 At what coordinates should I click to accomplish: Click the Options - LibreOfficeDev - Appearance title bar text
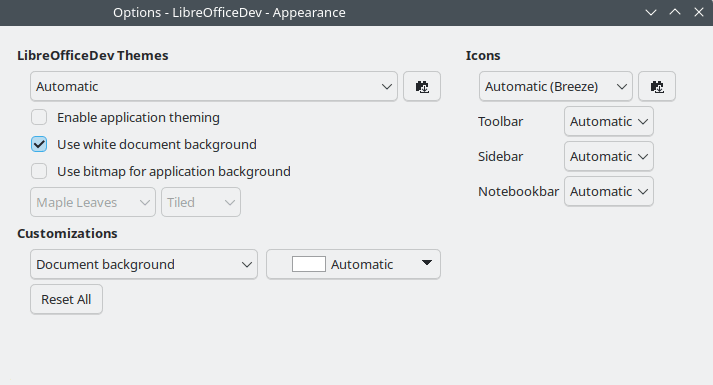pos(229,12)
